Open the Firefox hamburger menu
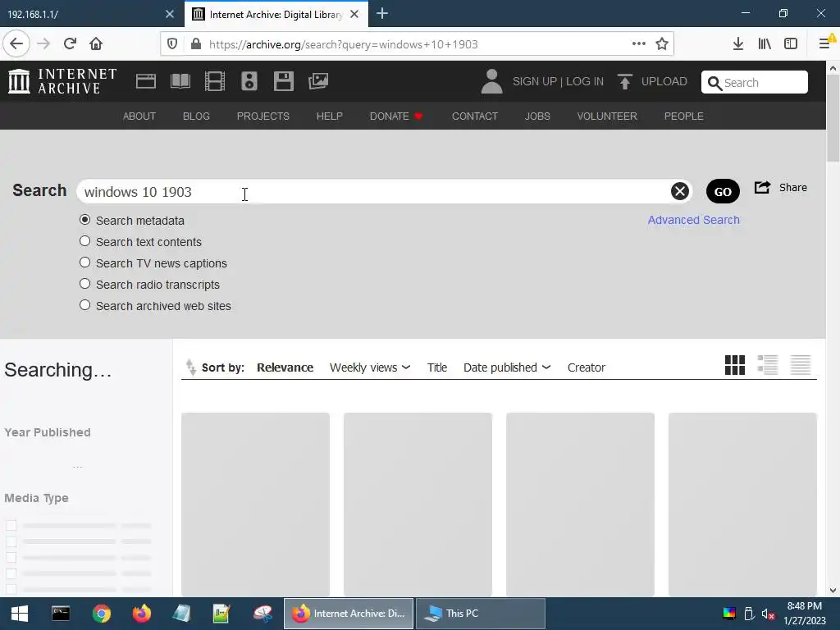 [825, 44]
